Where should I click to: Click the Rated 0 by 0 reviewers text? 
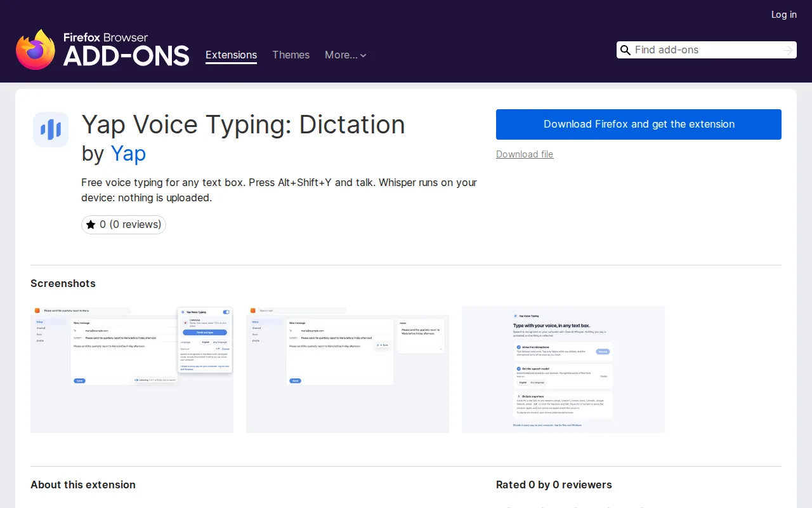click(554, 485)
